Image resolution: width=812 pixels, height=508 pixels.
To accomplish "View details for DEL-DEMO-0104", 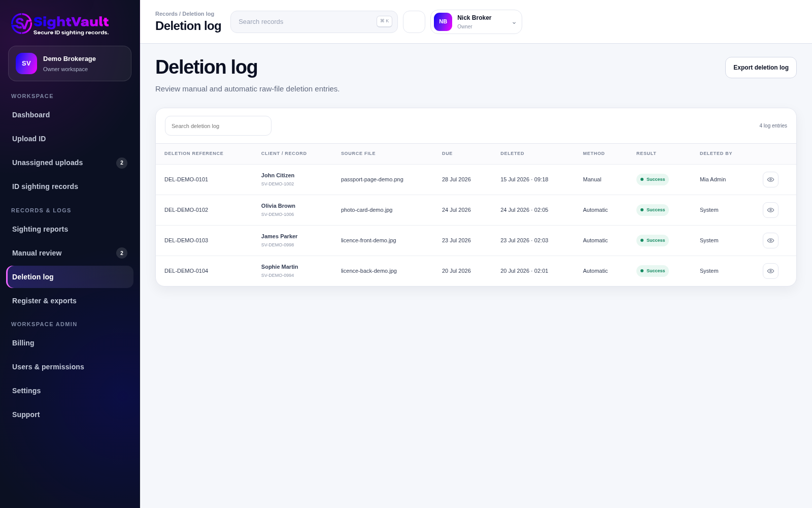I will pyautogui.click(x=770, y=271).
